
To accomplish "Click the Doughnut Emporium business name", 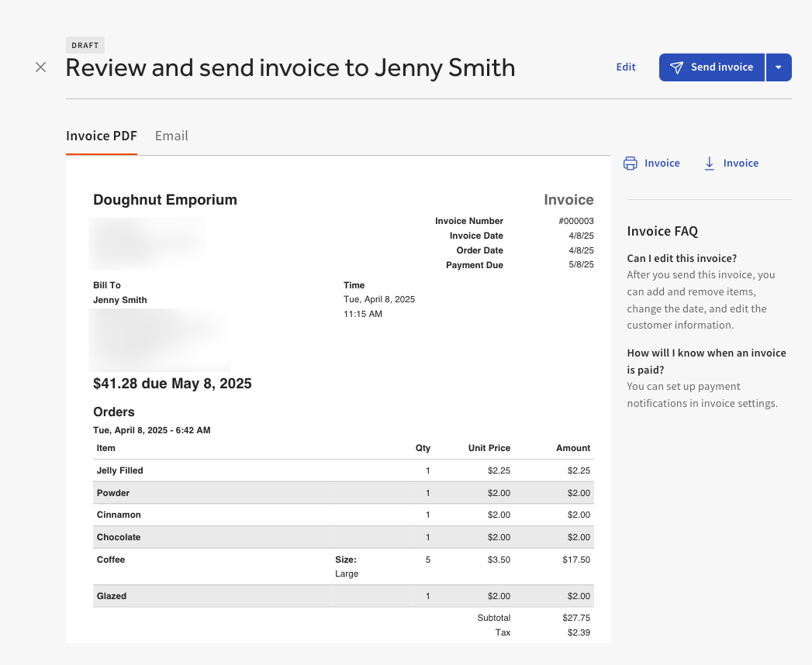I will pyautogui.click(x=164, y=200).
